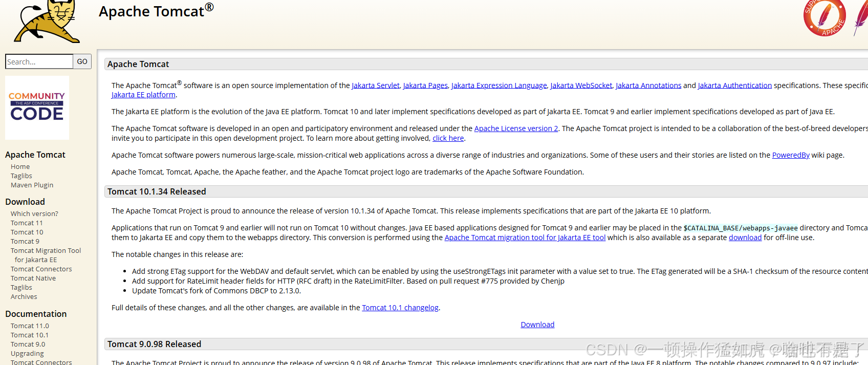Open Tomcat Migration Tool for Jakarta EE
Viewport: 868px width, 365px height.
pyautogui.click(x=46, y=255)
